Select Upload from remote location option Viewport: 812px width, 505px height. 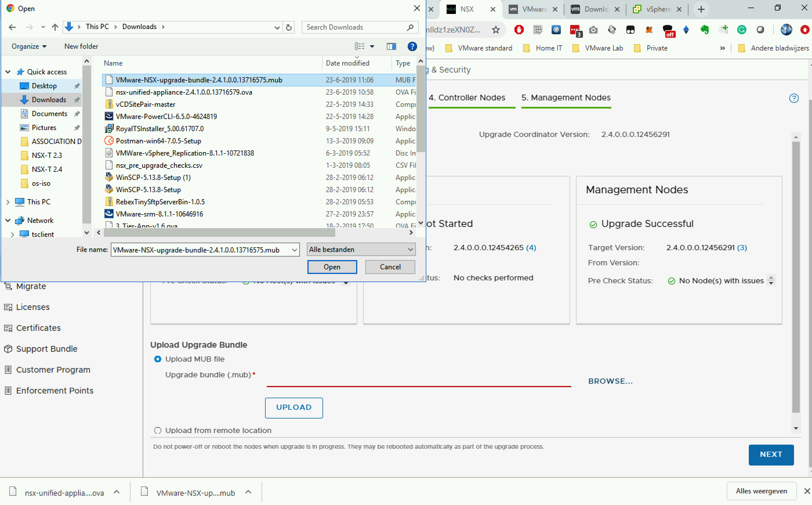coord(157,430)
